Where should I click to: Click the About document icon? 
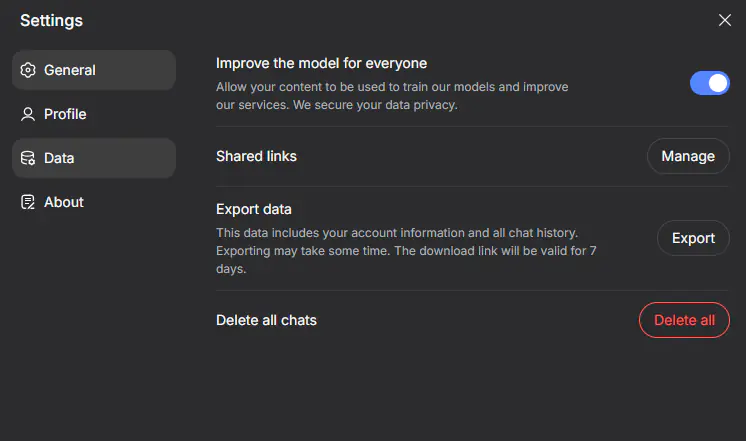pyautogui.click(x=28, y=202)
